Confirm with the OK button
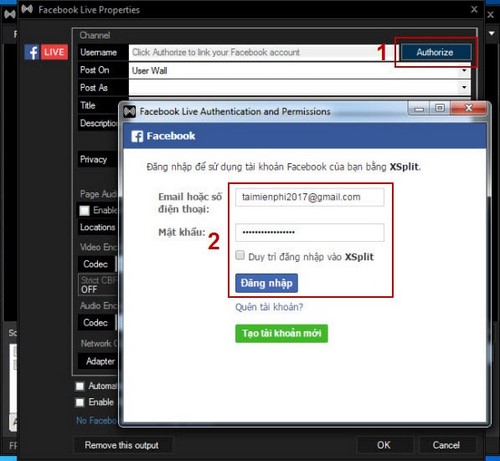The width and height of the screenshot is (500, 461). pyautogui.click(x=384, y=445)
